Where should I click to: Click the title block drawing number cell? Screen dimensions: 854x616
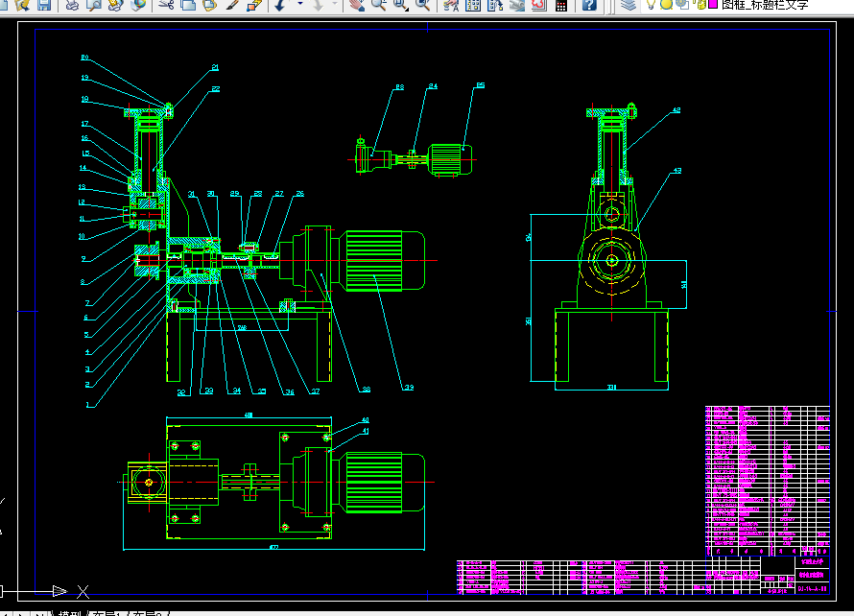click(x=813, y=589)
